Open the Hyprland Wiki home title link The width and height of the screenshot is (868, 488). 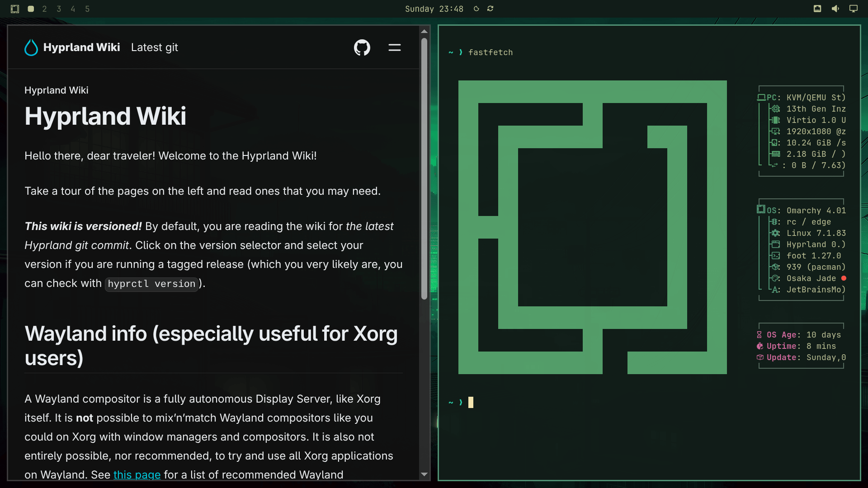[x=81, y=47]
